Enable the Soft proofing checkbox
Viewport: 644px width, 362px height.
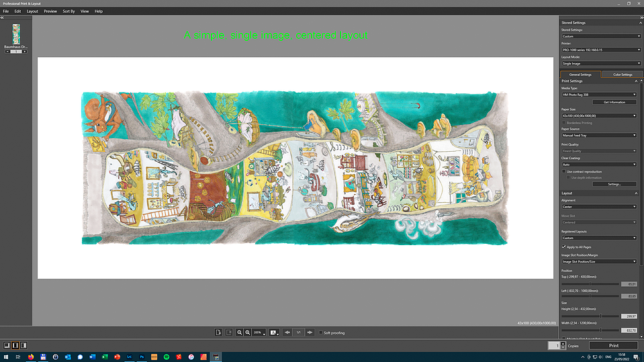pyautogui.click(x=321, y=332)
